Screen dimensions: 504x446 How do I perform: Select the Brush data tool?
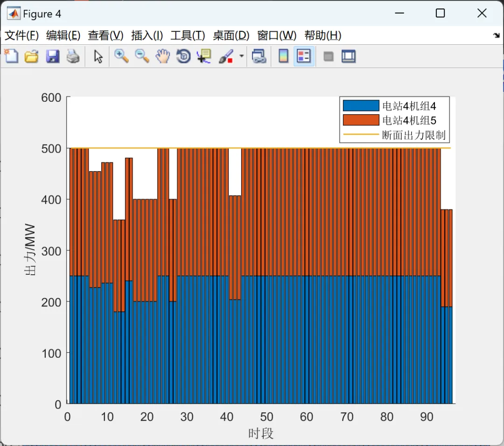[226, 56]
